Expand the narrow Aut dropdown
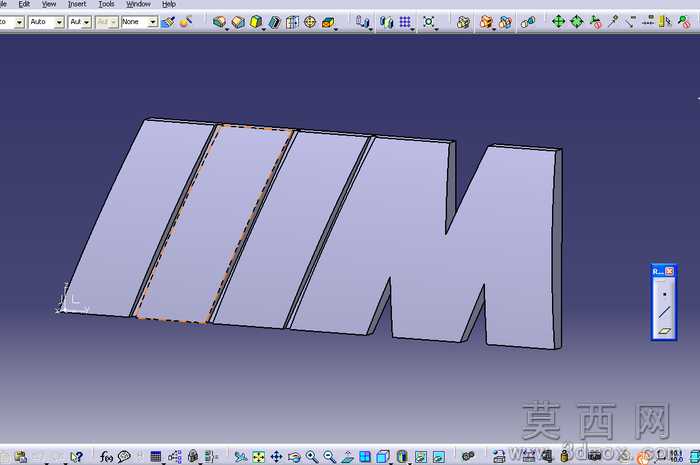This screenshot has width=700, height=465. pos(87,22)
